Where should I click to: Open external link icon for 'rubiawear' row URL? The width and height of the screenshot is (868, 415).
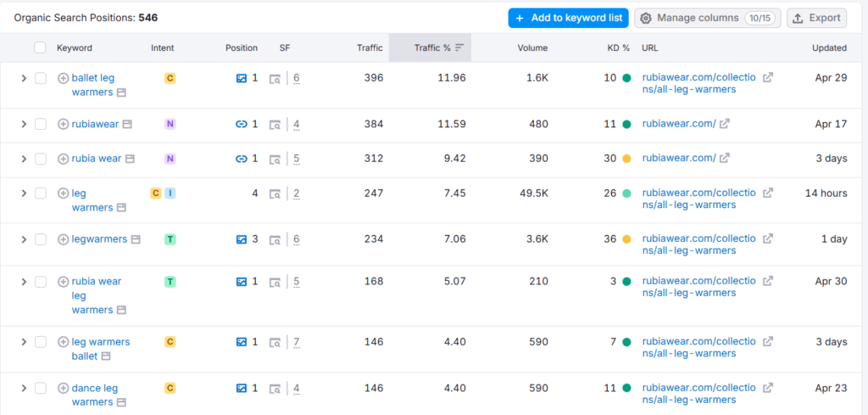coord(724,124)
